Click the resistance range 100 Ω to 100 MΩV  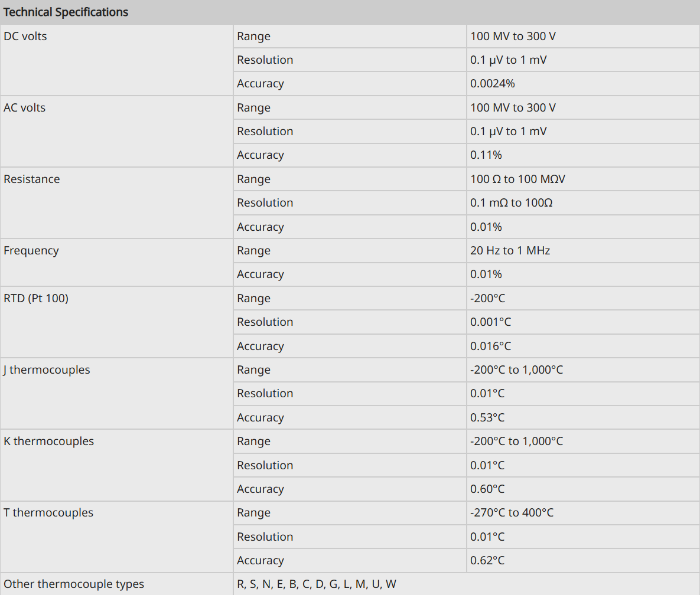(517, 179)
